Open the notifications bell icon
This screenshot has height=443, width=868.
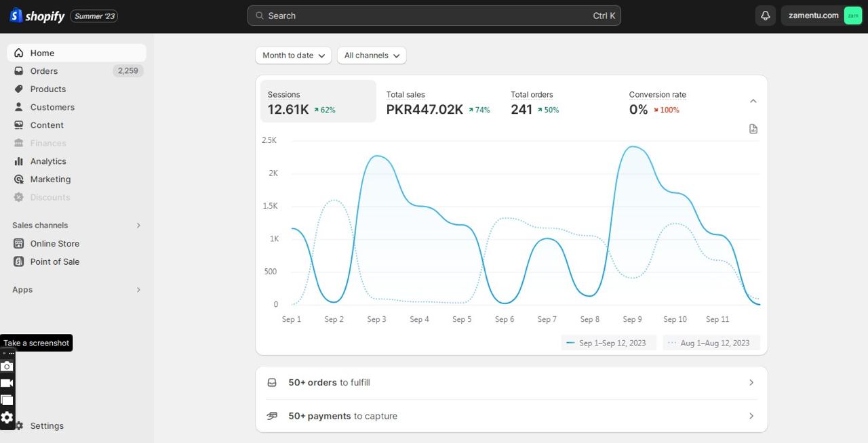click(765, 16)
